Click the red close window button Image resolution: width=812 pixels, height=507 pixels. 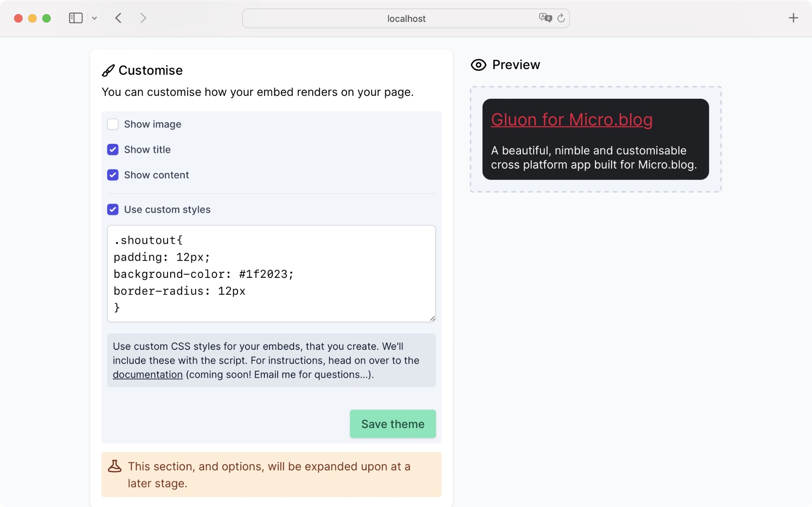click(x=18, y=18)
